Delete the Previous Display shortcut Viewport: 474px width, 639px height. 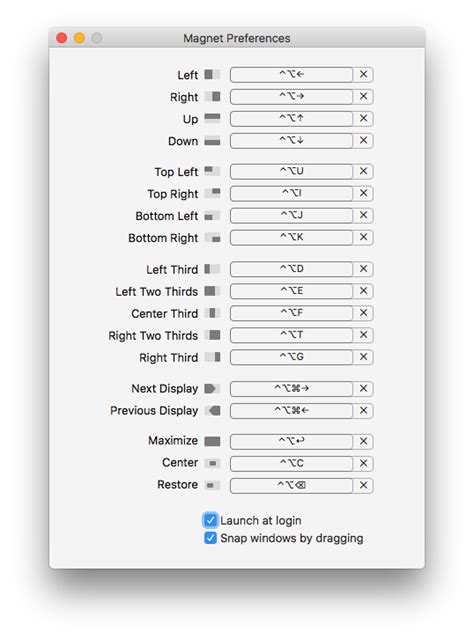[363, 410]
